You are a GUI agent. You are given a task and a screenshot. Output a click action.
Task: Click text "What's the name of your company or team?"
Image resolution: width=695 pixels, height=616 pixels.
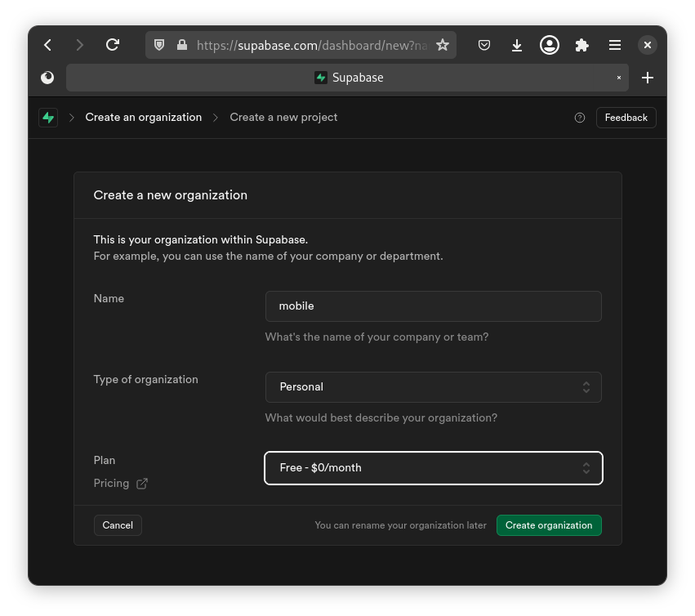pos(376,337)
